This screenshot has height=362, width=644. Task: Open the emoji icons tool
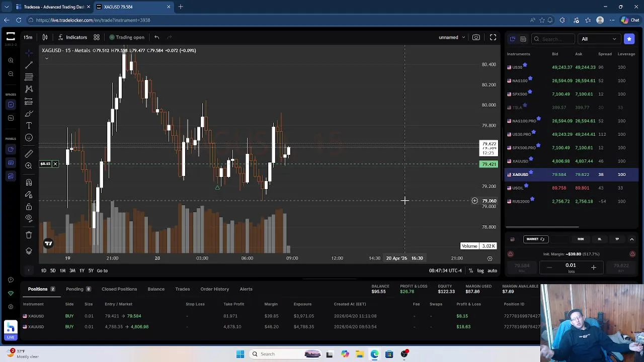coord(29,138)
